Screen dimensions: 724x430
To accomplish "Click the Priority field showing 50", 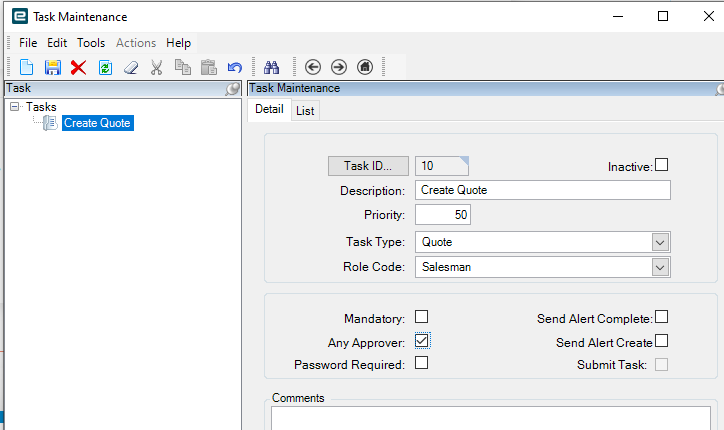I will pos(443,215).
